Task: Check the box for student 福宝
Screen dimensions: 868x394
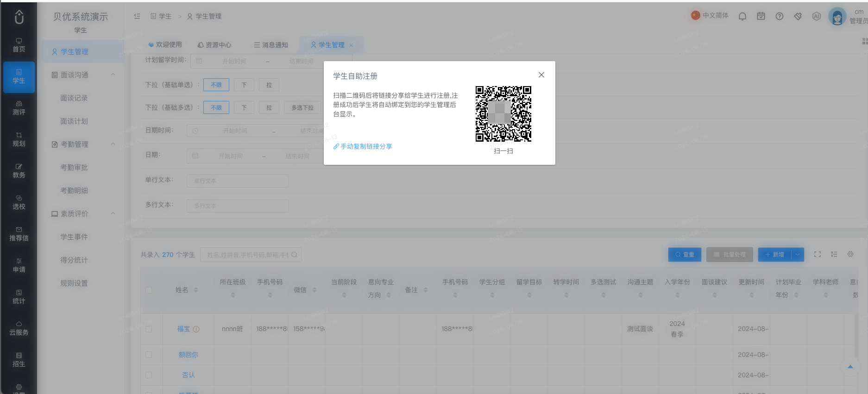Action: point(149,329)
